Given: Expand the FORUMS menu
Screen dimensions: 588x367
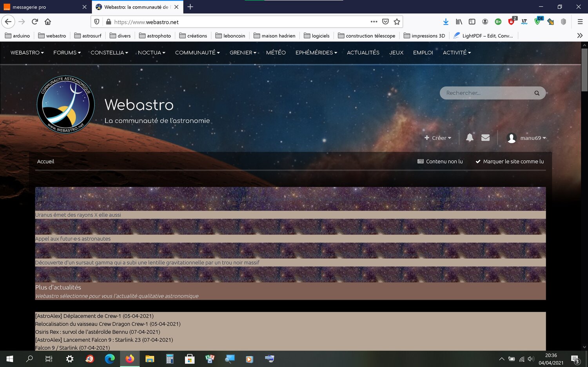Looking at the screenshot, I should (x=67, y=52).
